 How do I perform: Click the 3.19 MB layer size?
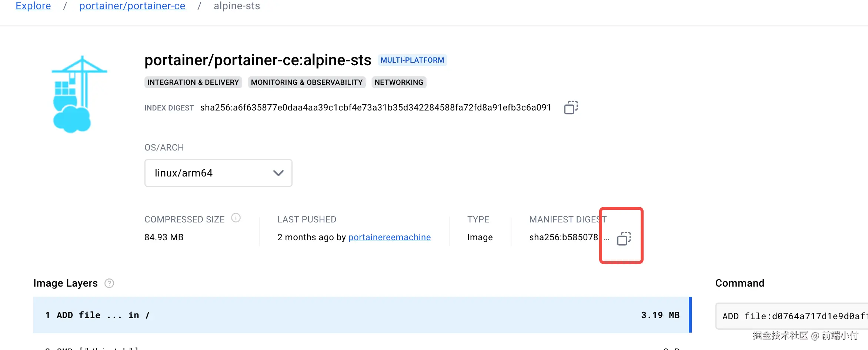(x=660, y=315)
